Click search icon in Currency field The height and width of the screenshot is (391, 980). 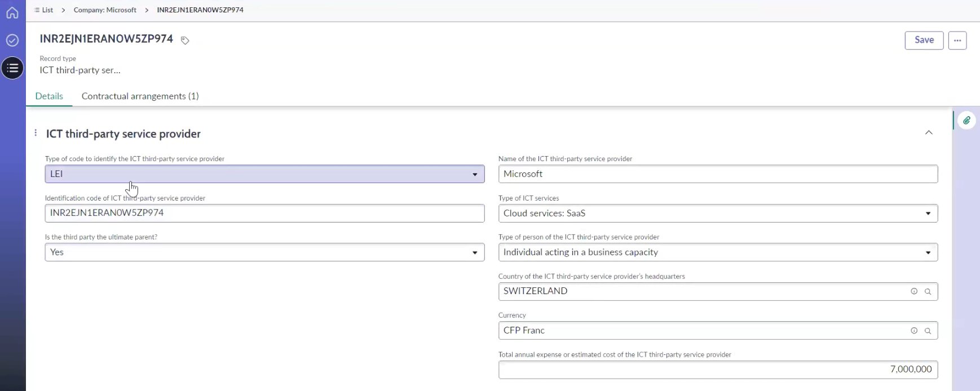928,331
